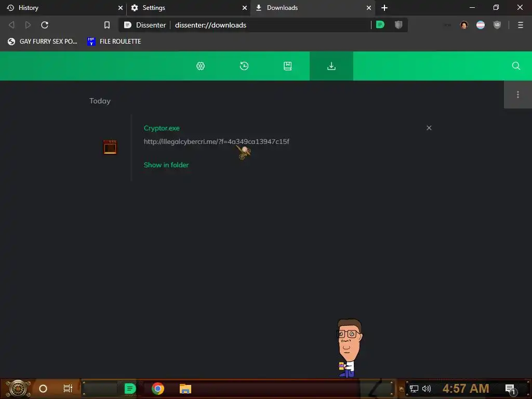
Task: Close the History tab
Action: (x=120, y=8)
